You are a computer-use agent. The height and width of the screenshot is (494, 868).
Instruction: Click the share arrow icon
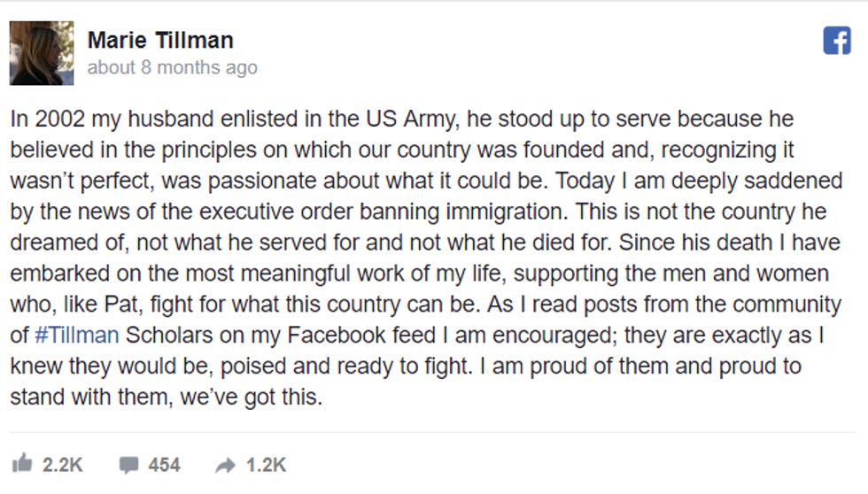[x=225, y=466]
